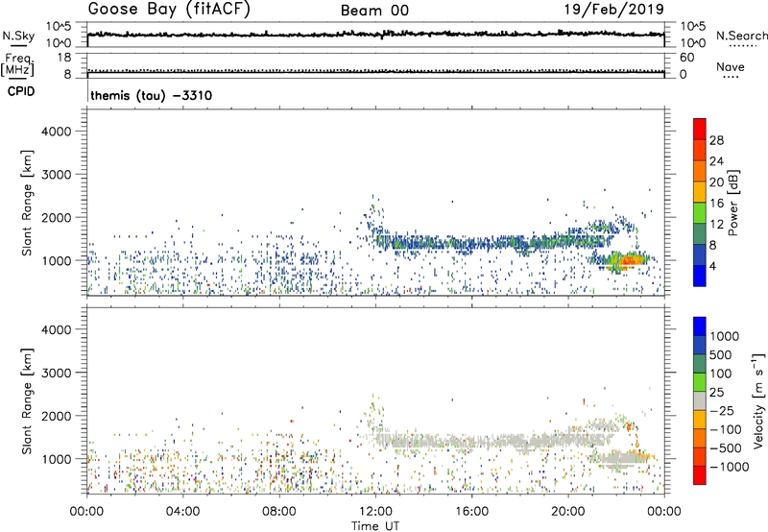This screenshot has width=768, height=532.
Task: Click the 'Beam 00' label
Action: point(374,11)
